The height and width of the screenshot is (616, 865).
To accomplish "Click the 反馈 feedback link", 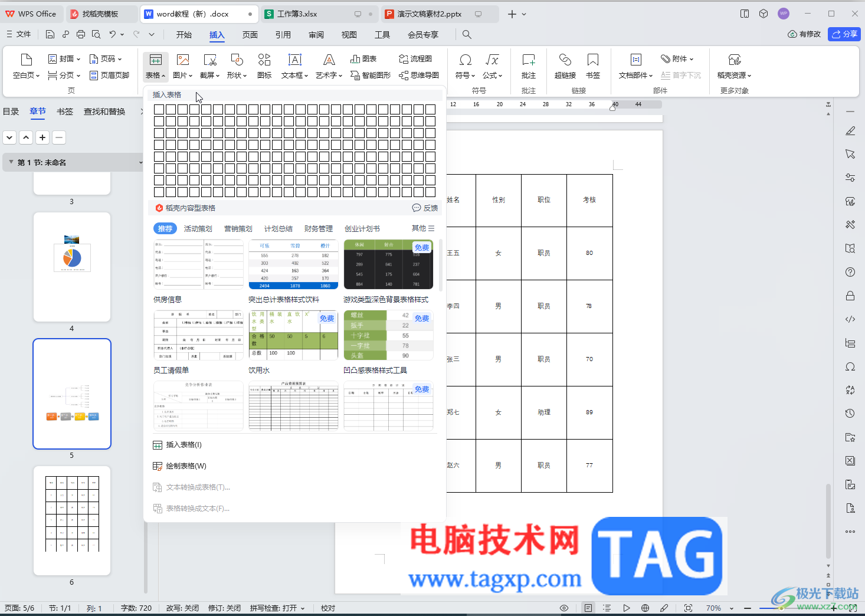I will (425, 208).
